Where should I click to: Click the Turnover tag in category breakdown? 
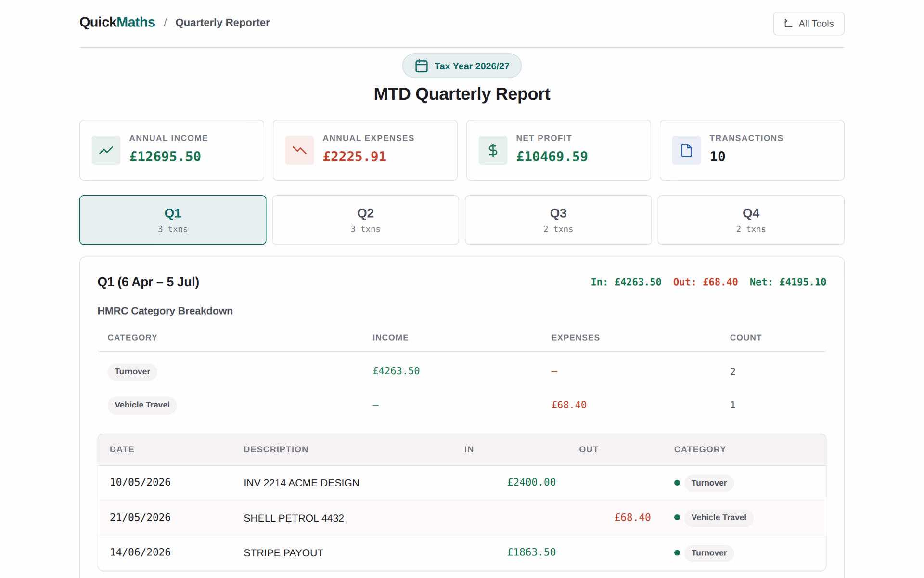(x=132, y=372)
